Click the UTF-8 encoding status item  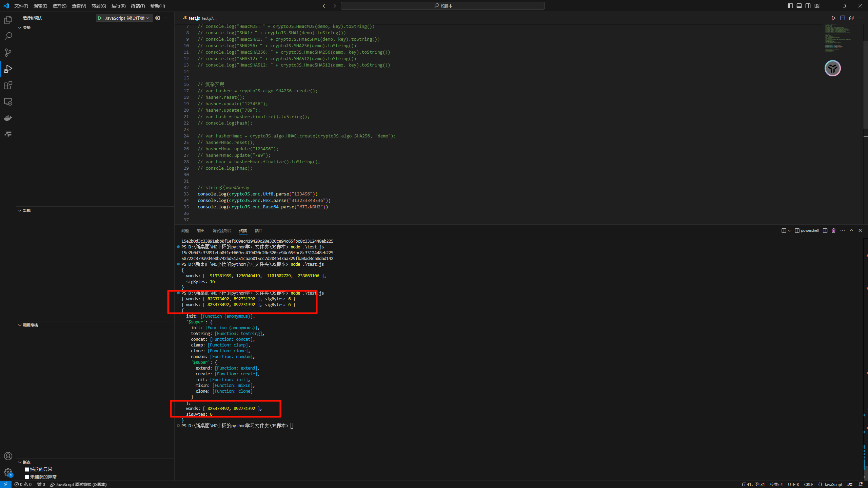793,484
